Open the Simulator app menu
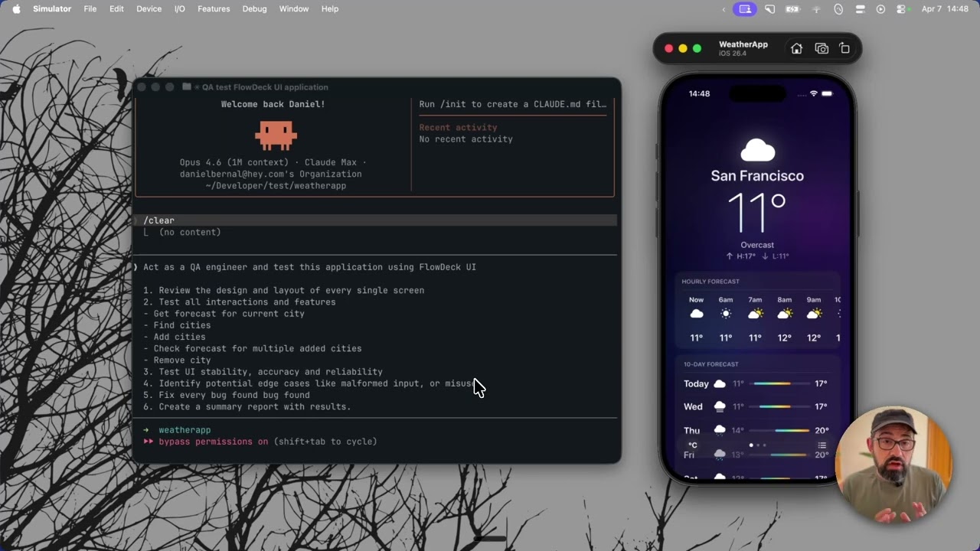This screenshot has height=551, width=980. click(52, 9)
